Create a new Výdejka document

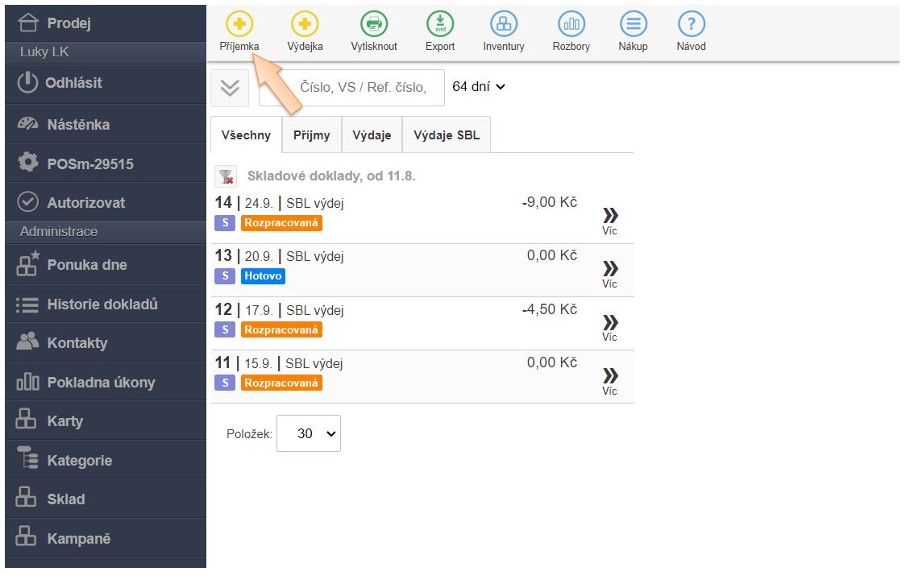[x=305, y=24]
